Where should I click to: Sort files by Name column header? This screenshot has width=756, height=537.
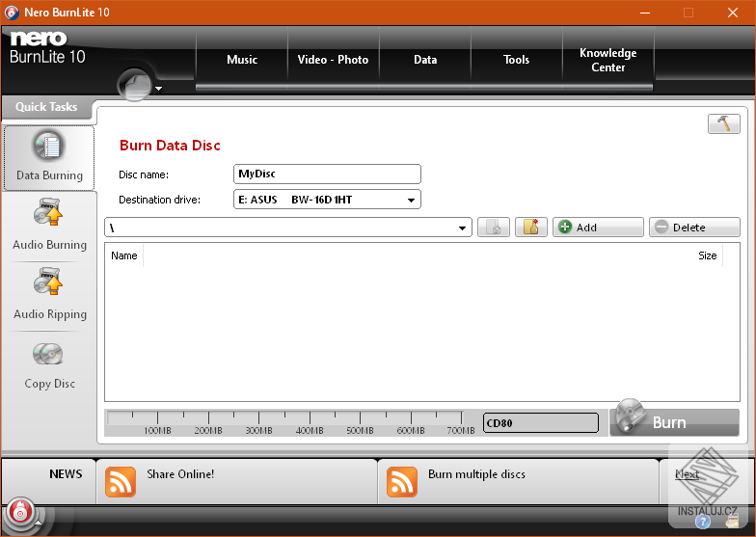point(123,255)
